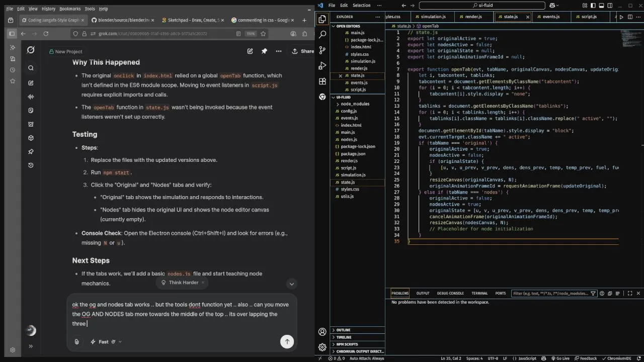Viewport: 644px width, 362px height.
Task: Click the Firefox 110% zoom indicator
Action: click(251, 34)
